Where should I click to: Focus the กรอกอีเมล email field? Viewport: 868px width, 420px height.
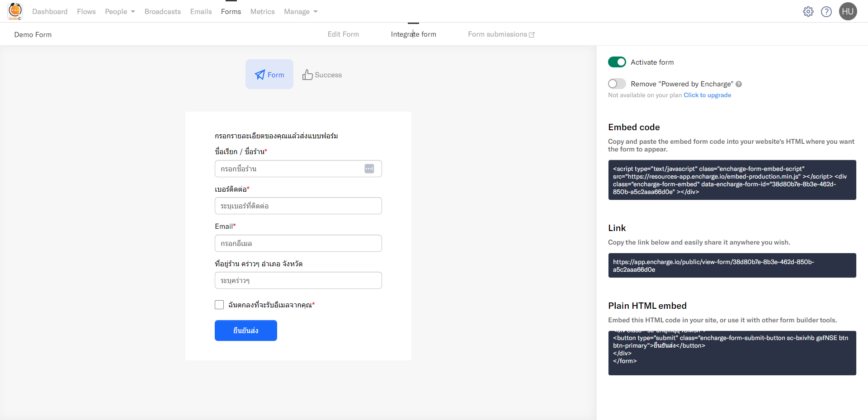pyautogui.click(x=298, y=243)
